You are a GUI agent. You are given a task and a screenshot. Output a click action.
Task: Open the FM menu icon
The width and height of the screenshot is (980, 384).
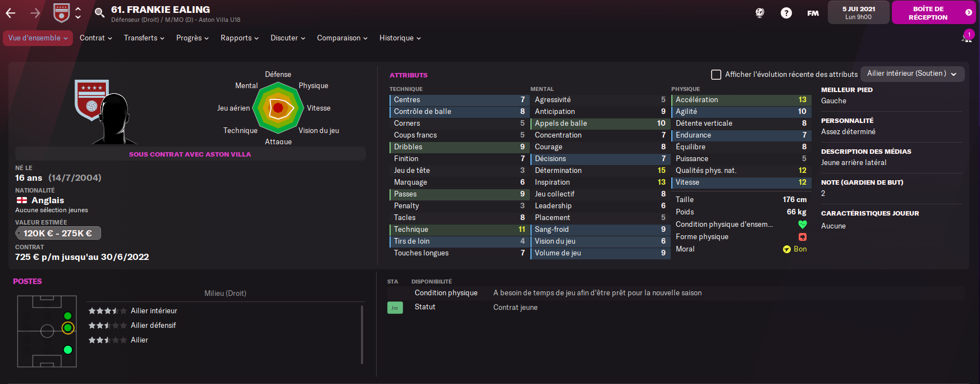[x=813, y=13]
